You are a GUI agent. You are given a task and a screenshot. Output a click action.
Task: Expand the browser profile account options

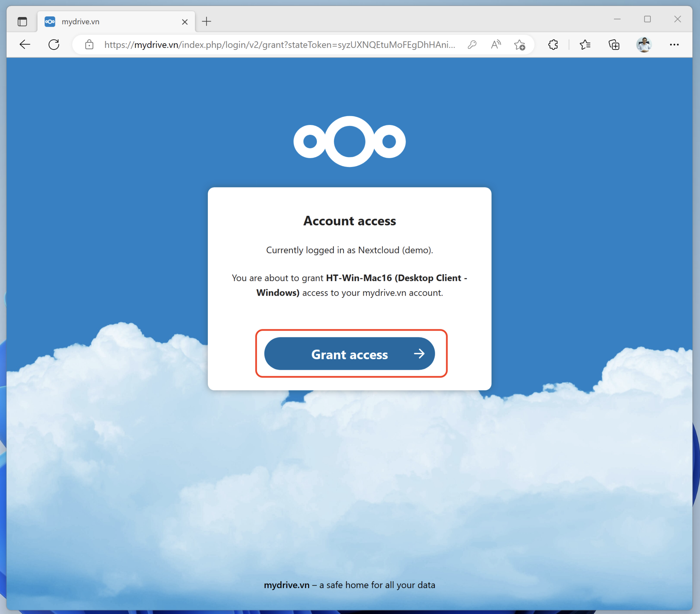point(644,44)
